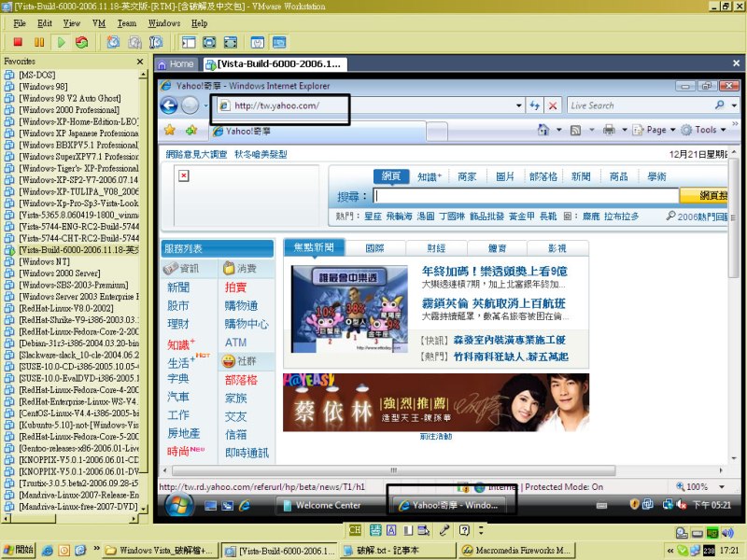The width and height of the screenshot is (747, 560).
Task: Click Show Desktop icon in Vista quick launch
Action: [211, 506]
